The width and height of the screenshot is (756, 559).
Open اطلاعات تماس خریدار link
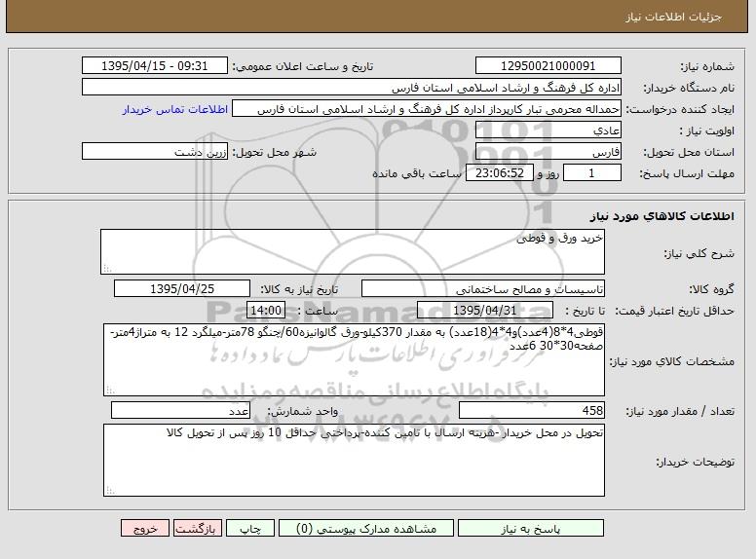174,109
